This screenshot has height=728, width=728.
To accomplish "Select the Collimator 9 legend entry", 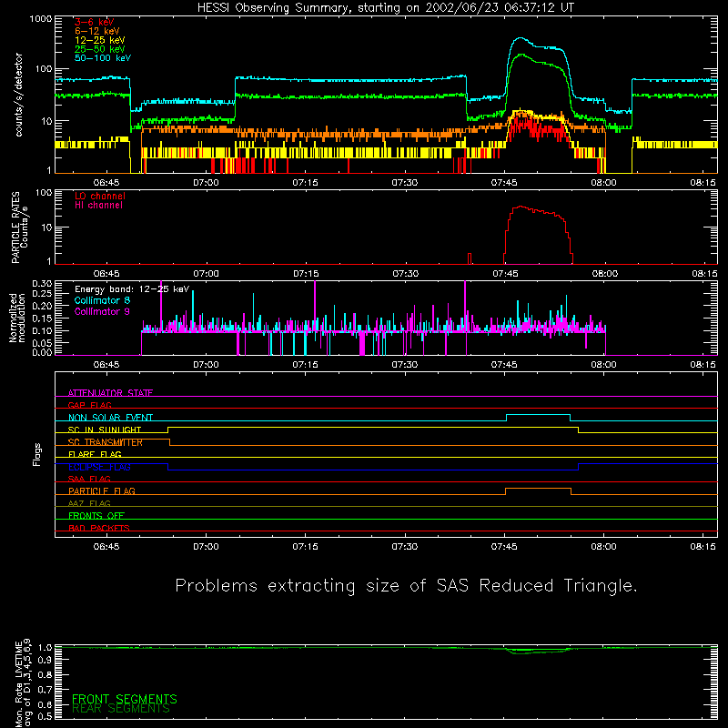I will coord(102,311).
